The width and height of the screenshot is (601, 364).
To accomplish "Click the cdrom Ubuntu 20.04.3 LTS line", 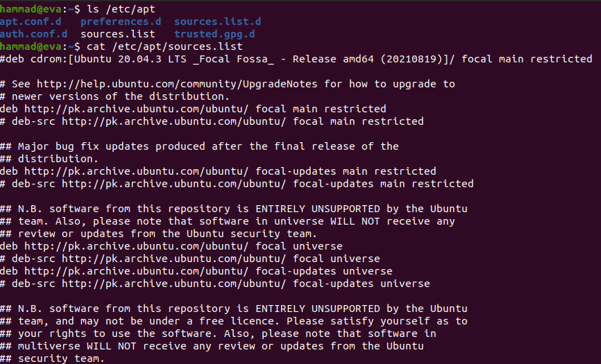I will tap(296, 59).
